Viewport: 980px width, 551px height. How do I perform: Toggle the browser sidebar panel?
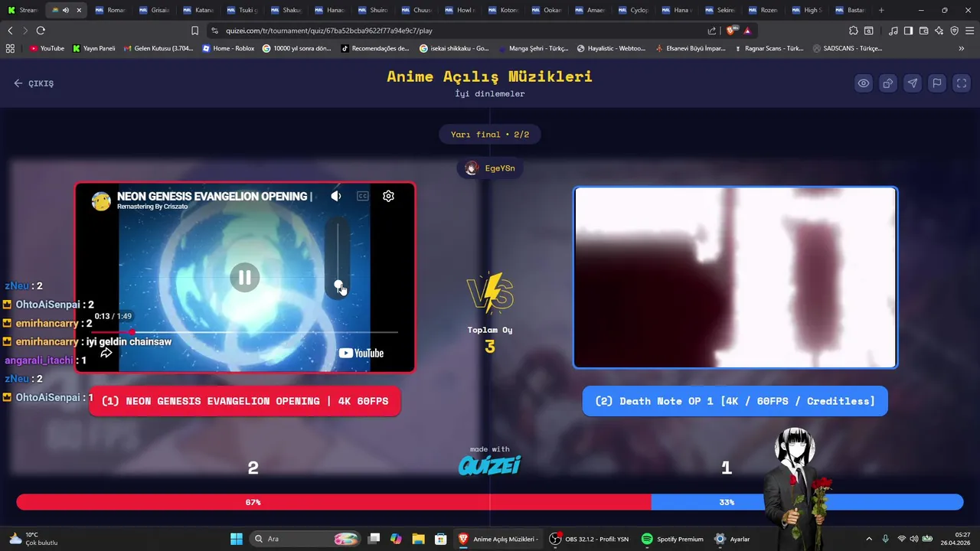pyautogui.click(x=908, y=31)
